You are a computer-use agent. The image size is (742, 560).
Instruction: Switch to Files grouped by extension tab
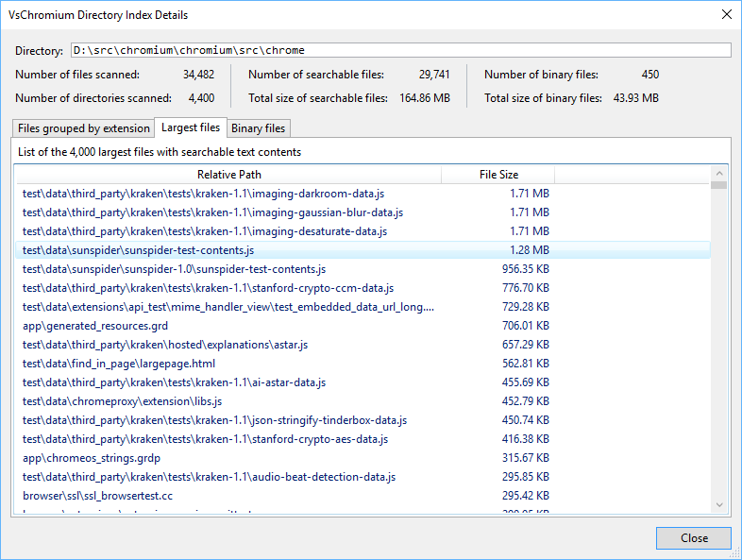(x=83, y=128)
